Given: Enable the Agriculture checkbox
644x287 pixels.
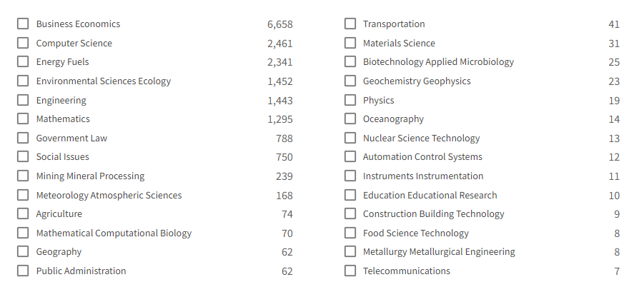Looking at the screenshot, I should [23, 213].
